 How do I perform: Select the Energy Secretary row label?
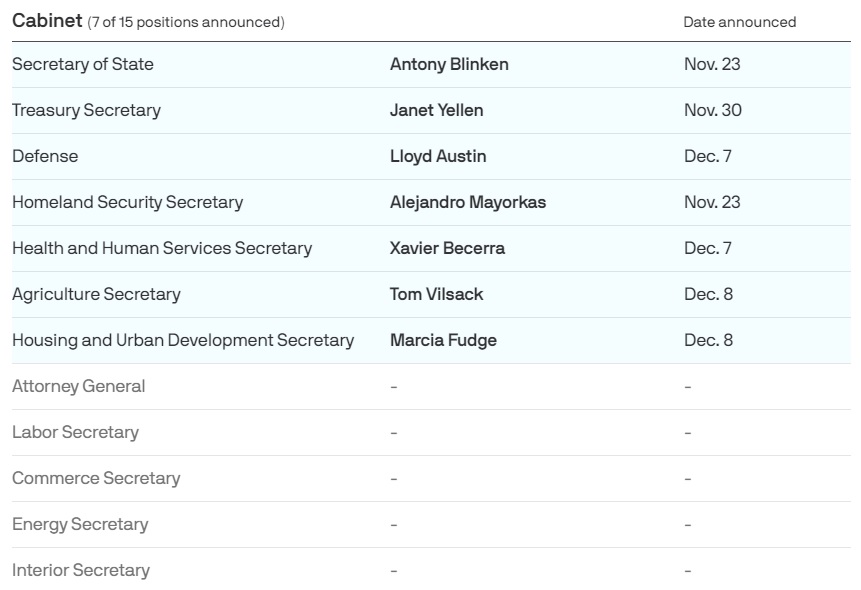[x=80, y=525]
